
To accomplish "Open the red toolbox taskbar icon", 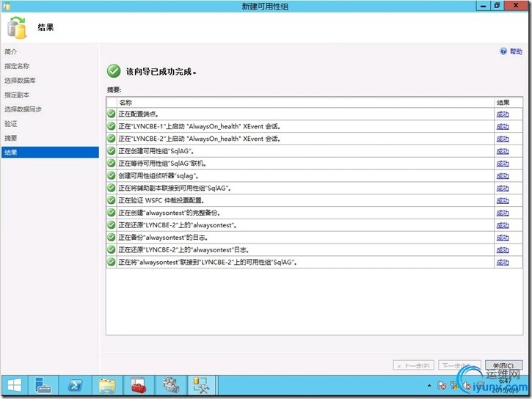I will [x=139, y=386].
